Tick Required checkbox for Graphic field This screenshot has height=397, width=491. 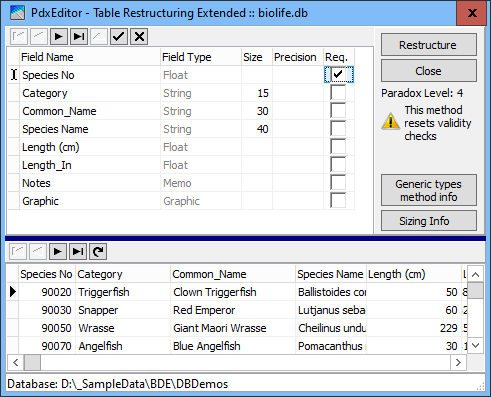[338, 200]
